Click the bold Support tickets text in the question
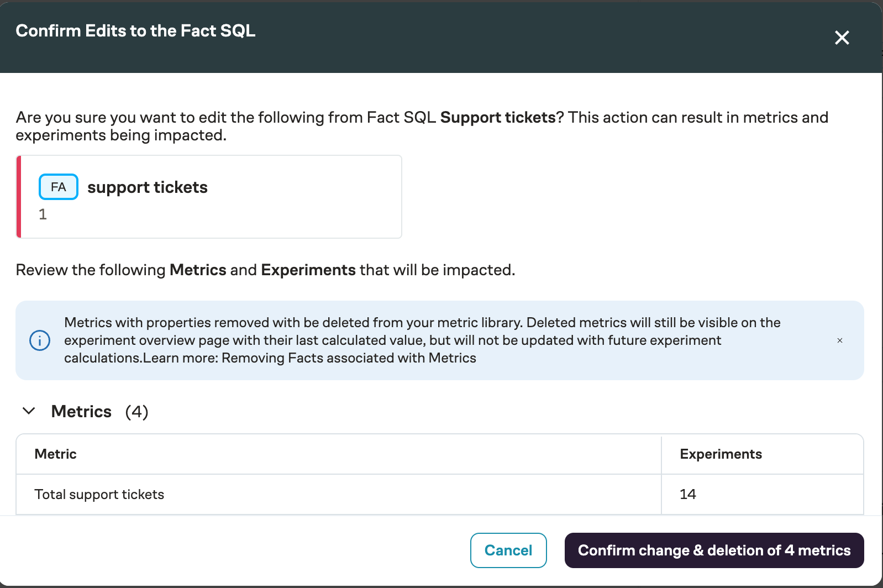This screenshot has height=588, width=883. pos(497,117)
